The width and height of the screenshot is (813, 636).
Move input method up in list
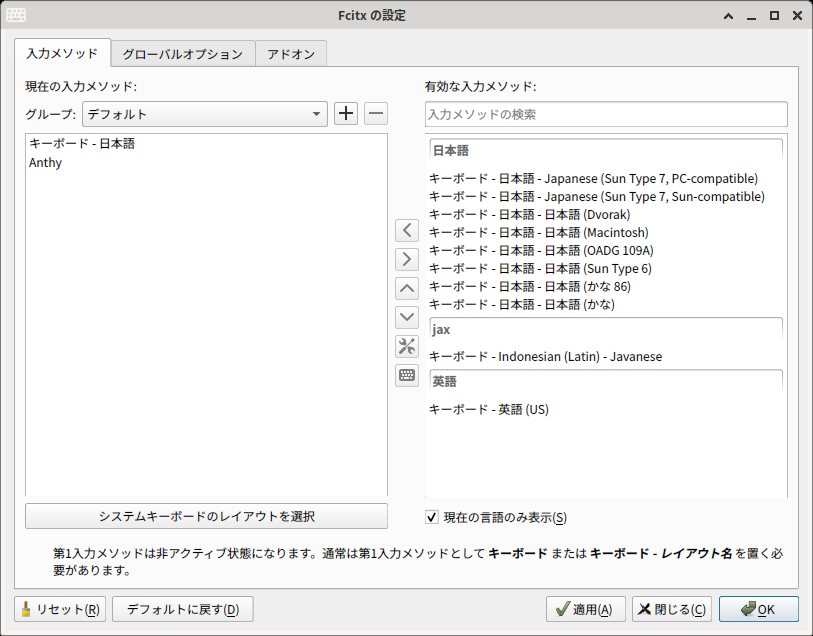(x=407, y=288)
